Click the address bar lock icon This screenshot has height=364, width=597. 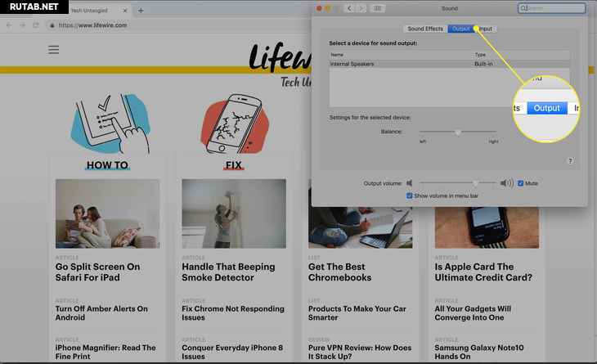point(52,25)
